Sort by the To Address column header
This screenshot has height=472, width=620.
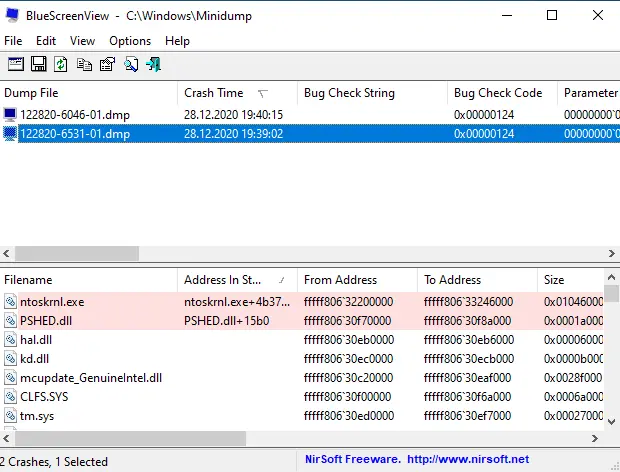pos(477,280)
